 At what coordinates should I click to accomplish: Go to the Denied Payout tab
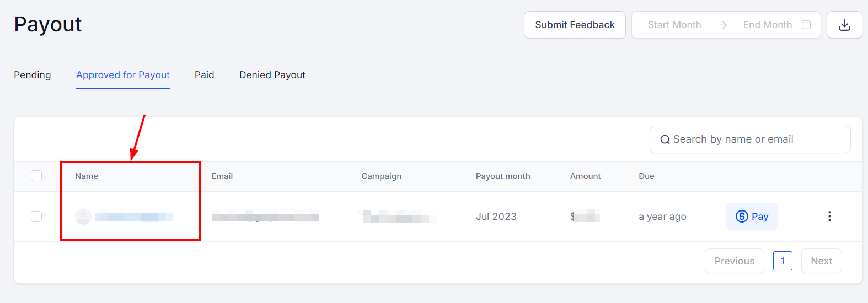point(272,75)
